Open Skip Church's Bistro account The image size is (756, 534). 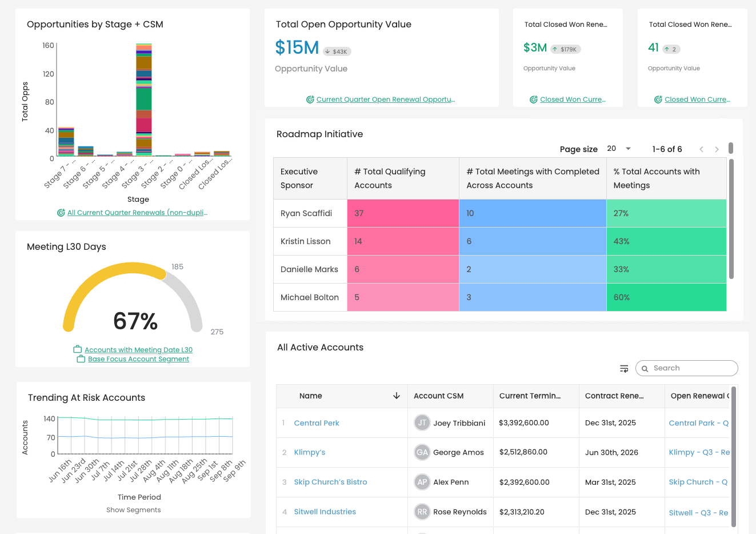[330, 482]
